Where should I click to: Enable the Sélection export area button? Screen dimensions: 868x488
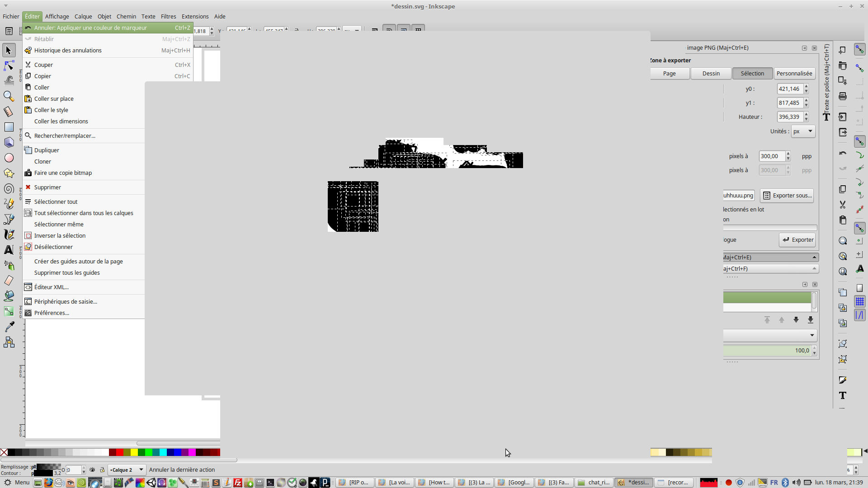pos(752,74)
